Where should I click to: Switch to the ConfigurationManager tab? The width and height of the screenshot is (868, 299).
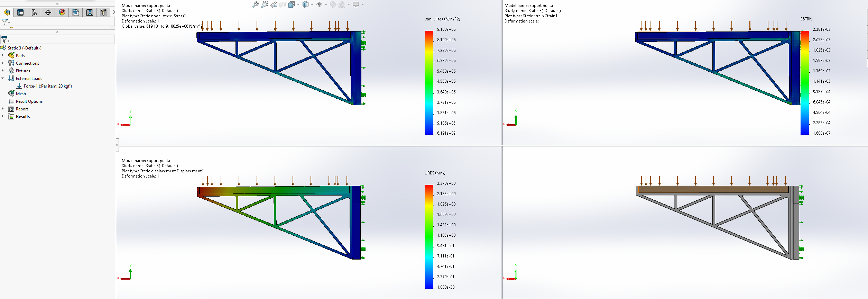click(x=34, y=12)
